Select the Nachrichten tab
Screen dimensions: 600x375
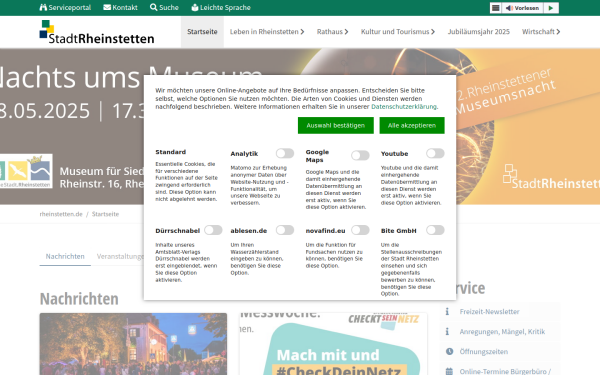(65, 256)
